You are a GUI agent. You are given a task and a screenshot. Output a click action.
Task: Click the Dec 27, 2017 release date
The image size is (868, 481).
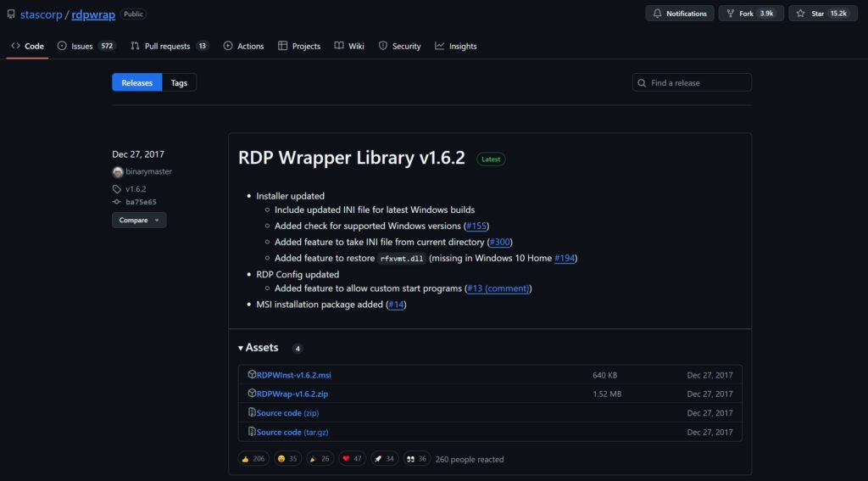coord(138,154)
